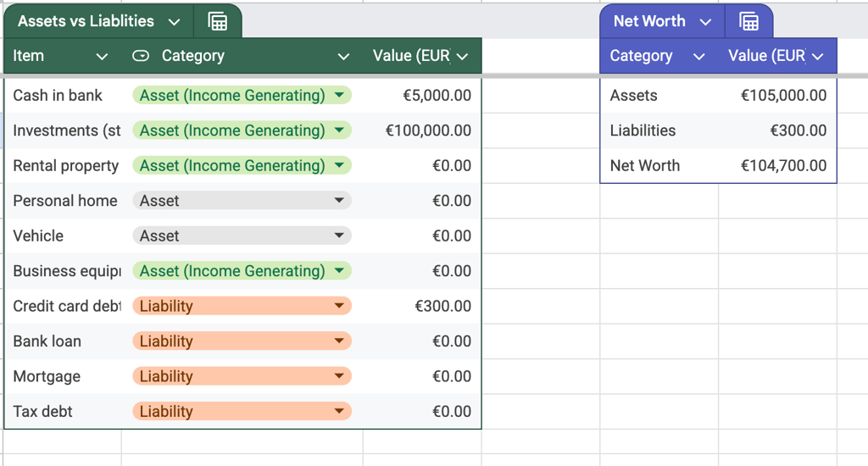Select 'Net Worth' row label cell
The image size is (868, 466).
click(x=659, y=165)
